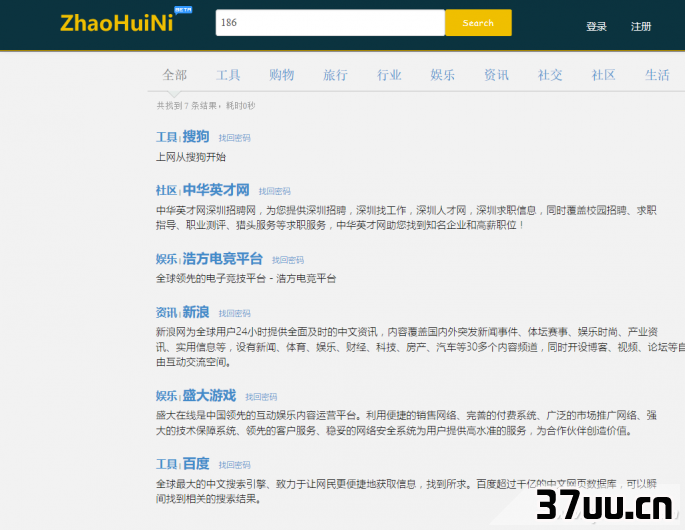Click 找回密码 next to 浩方电竞平台
Viewport: 685px width, 530px height.
[x=288, y=260]
